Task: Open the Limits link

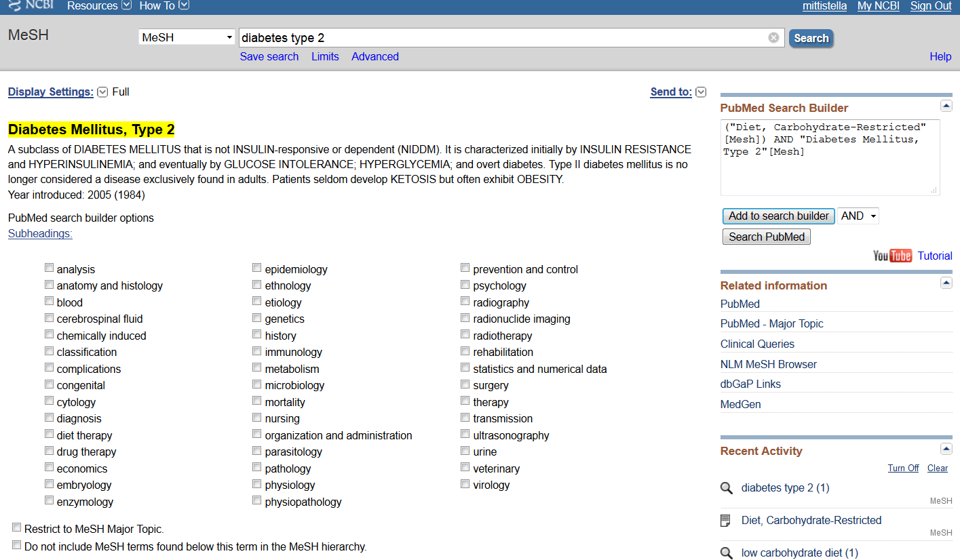Action: click(325, 57)
